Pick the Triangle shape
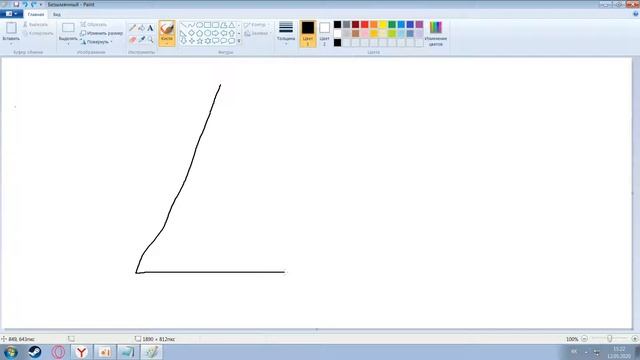 pos(231,25)
